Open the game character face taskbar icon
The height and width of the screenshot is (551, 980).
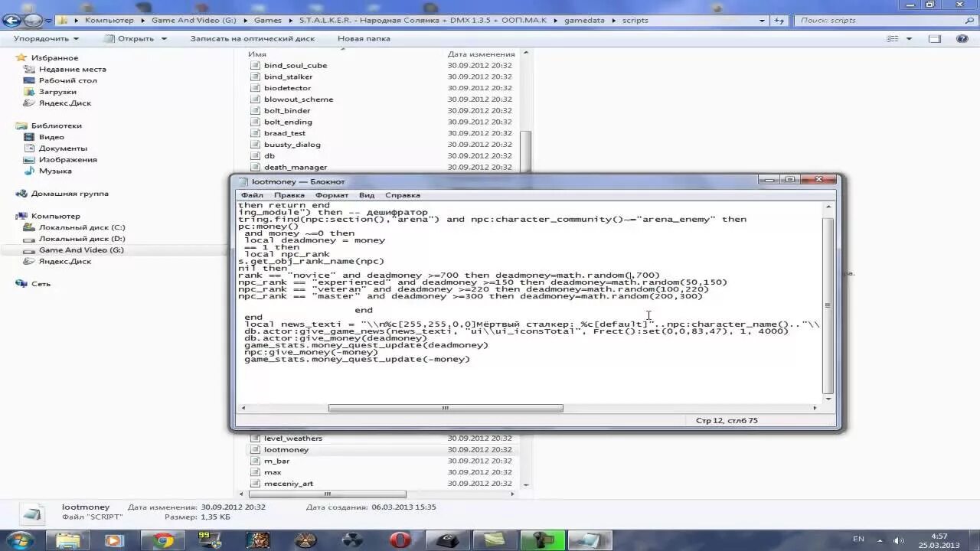258,540
